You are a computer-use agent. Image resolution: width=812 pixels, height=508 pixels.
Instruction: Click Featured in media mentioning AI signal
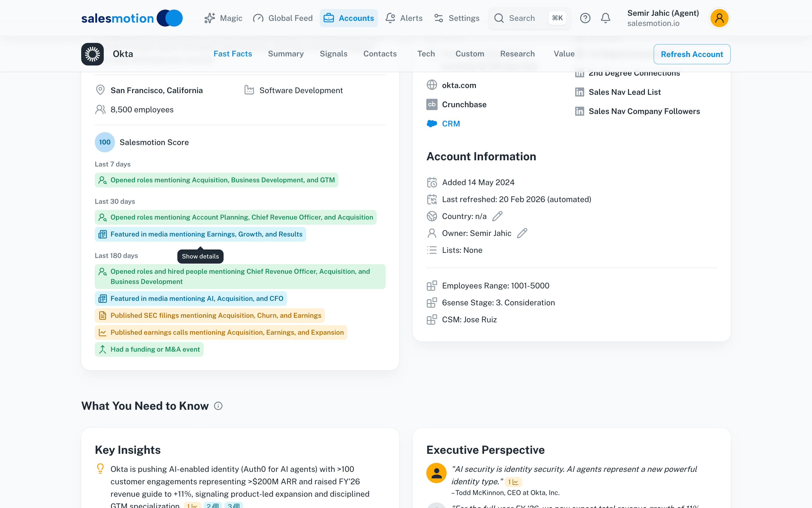coord(191,299)
